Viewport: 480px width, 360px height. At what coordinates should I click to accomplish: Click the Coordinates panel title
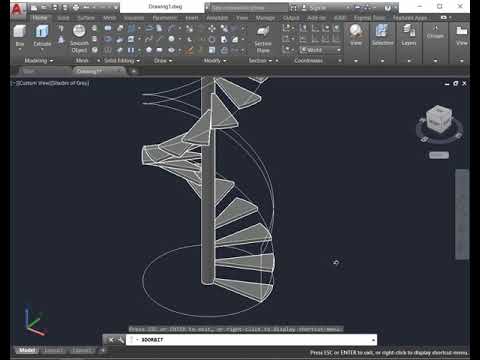pos(308,61)
